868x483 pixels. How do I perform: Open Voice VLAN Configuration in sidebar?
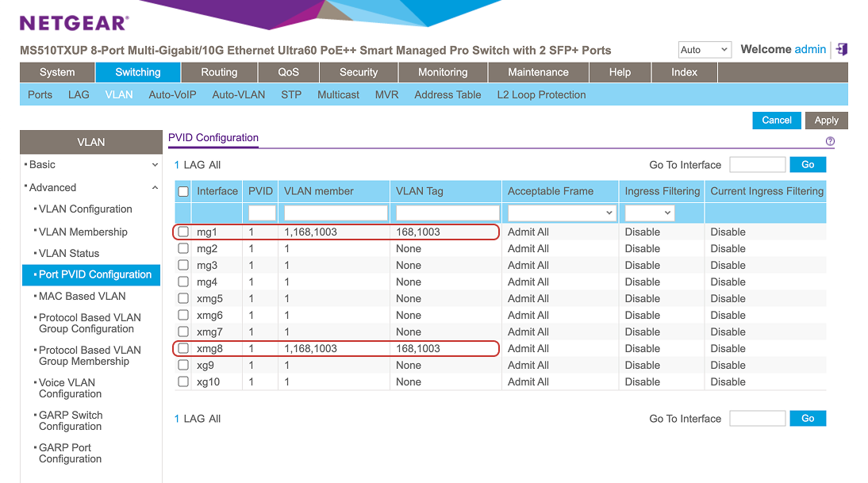[70, 389]
